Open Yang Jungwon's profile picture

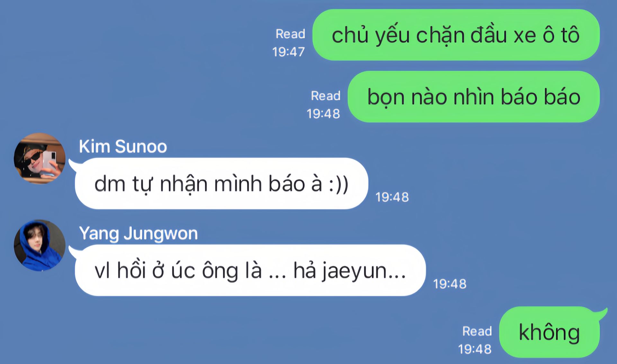40,245
